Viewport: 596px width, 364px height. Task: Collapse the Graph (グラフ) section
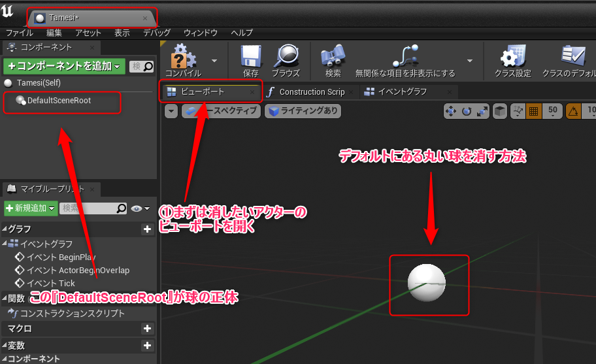point(4,229)
